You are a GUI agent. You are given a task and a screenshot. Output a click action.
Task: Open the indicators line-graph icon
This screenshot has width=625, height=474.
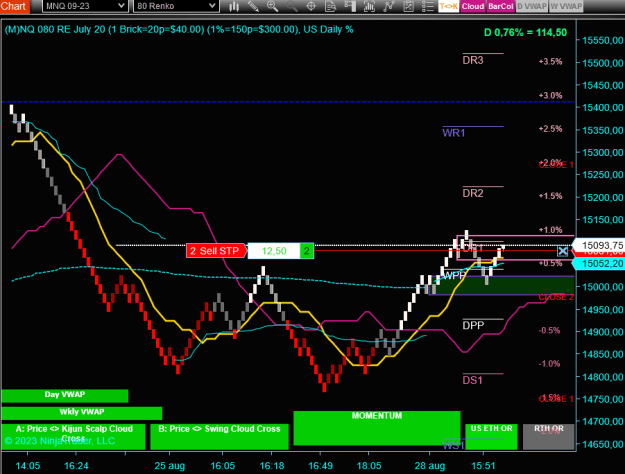[389, 6]
